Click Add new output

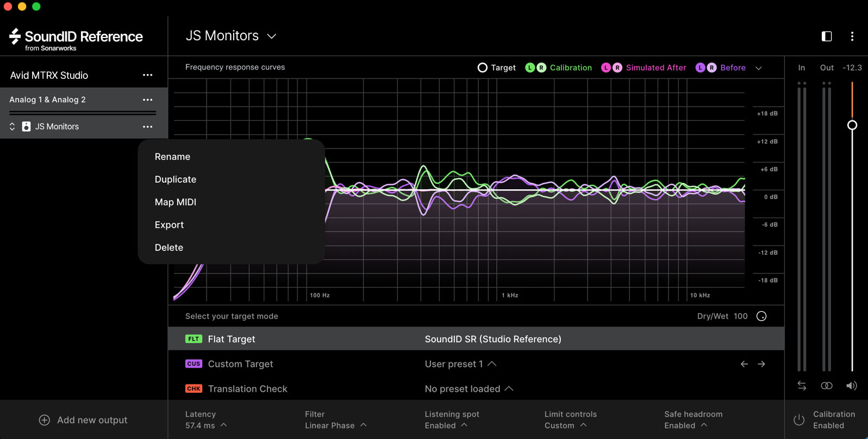[x=83, y=420]
